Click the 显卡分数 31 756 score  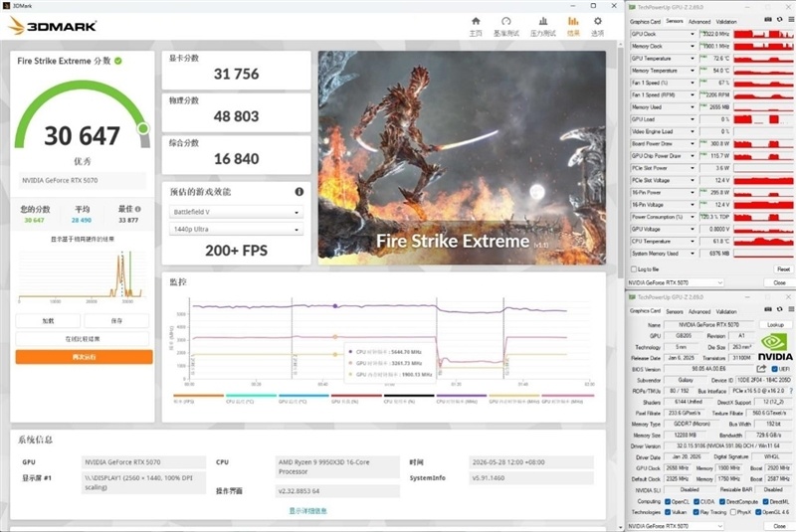click(236, 74)
